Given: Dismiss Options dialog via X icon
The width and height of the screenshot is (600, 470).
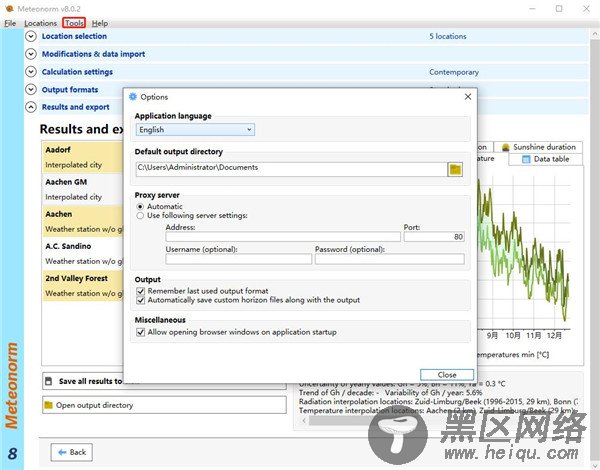Looking at the screenshot, I should pos(468,97).
